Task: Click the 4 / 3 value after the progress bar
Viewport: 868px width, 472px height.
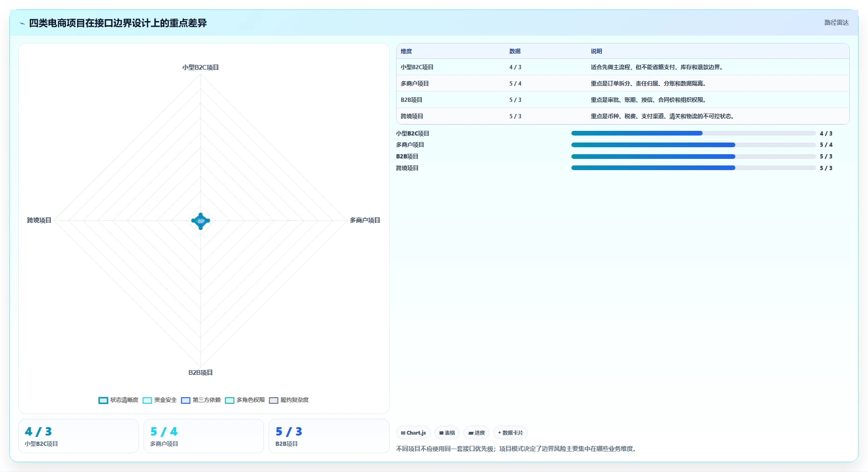Action: click(826, 134)
